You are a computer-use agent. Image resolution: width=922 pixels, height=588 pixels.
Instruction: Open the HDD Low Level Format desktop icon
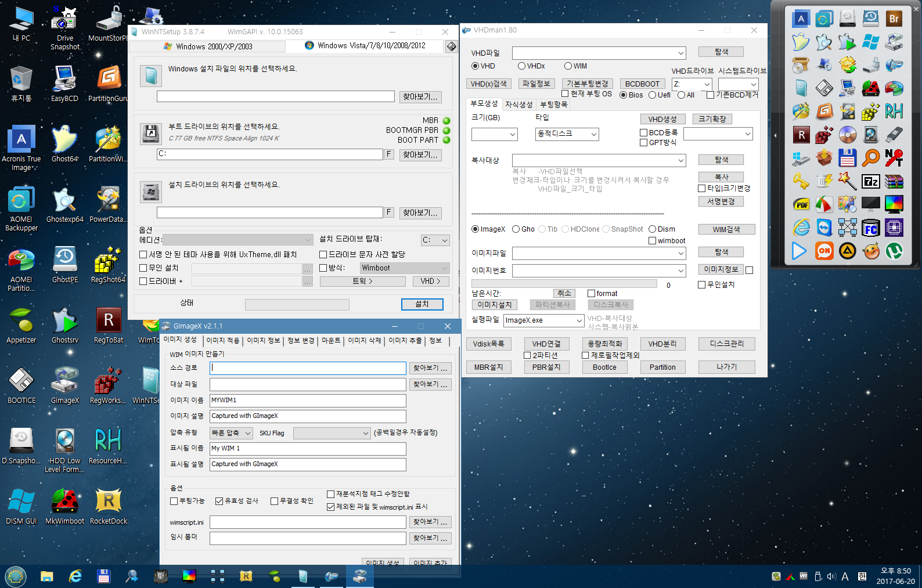point(64,450)
